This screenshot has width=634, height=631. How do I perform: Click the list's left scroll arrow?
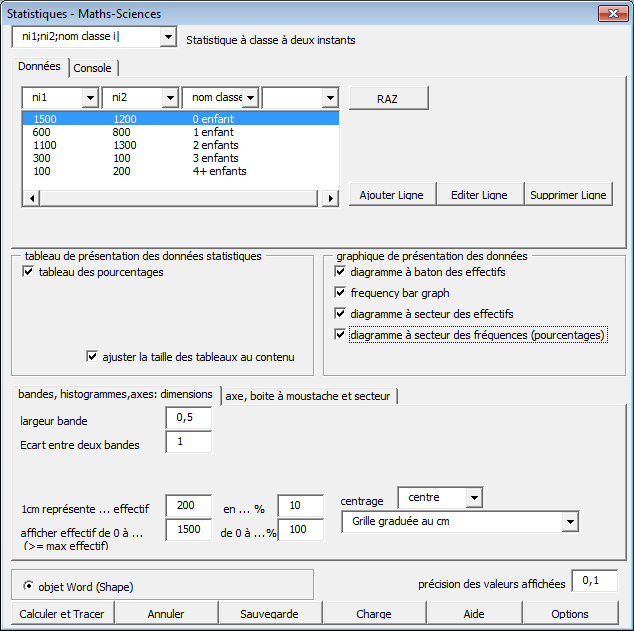[32, 198]
